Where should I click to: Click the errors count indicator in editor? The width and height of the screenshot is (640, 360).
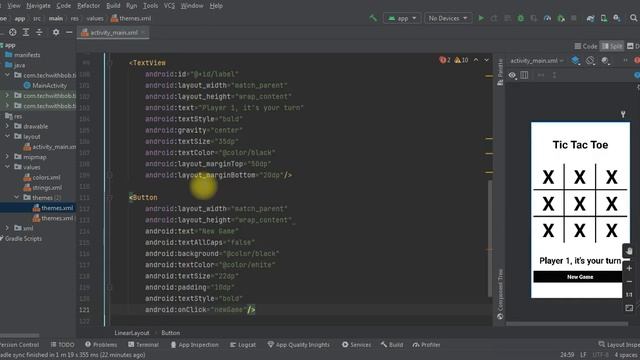[445, 60]
